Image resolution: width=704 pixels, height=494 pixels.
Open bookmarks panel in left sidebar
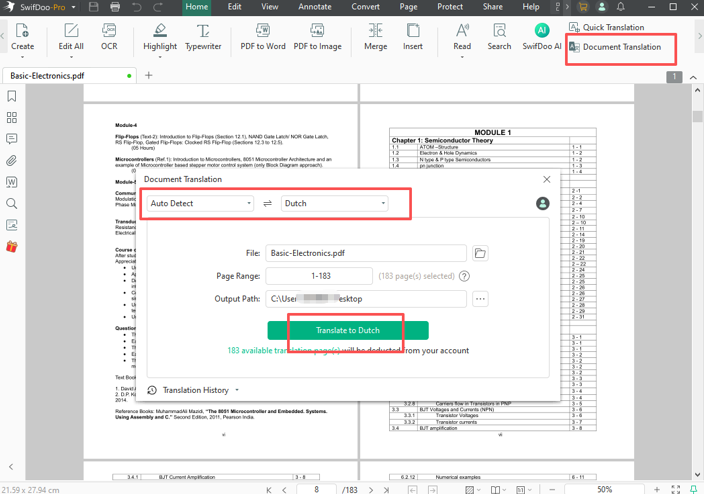click(x=12, y=97)
